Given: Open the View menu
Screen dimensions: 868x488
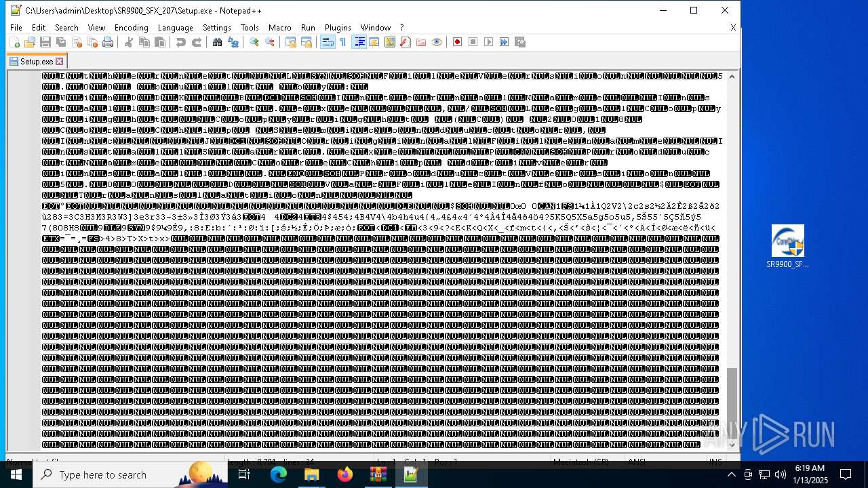Looking at the screenshot, I should [96, 28].
